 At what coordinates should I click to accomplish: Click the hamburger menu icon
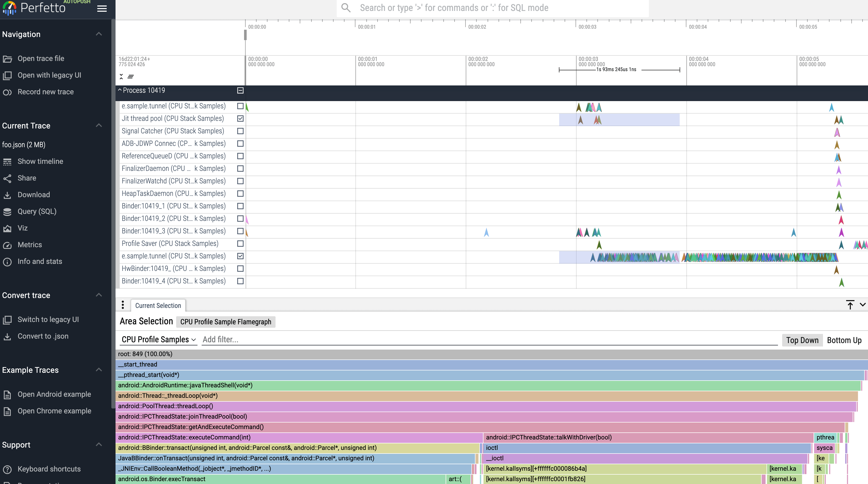pyautogui.click(x=102, y=8)
